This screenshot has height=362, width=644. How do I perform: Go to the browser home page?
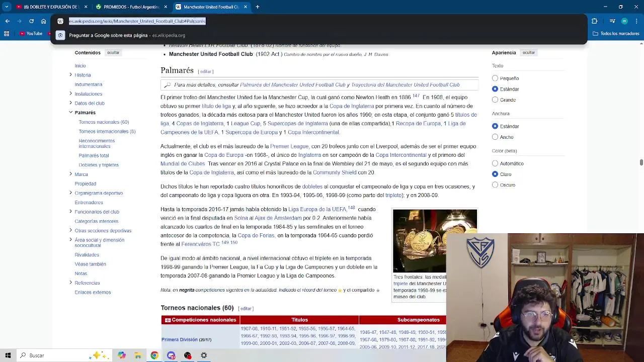[x=44, y=21]
